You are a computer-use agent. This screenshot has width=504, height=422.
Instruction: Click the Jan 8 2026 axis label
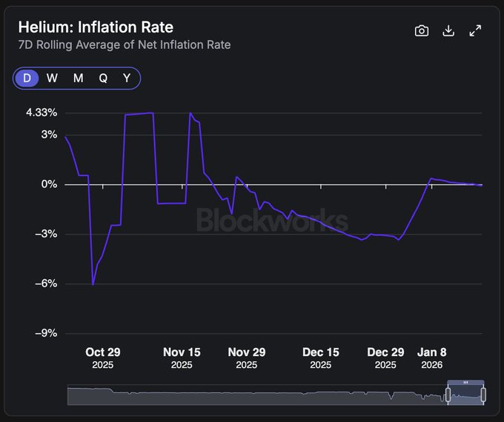pyautogui.click(x=431, y=358)
